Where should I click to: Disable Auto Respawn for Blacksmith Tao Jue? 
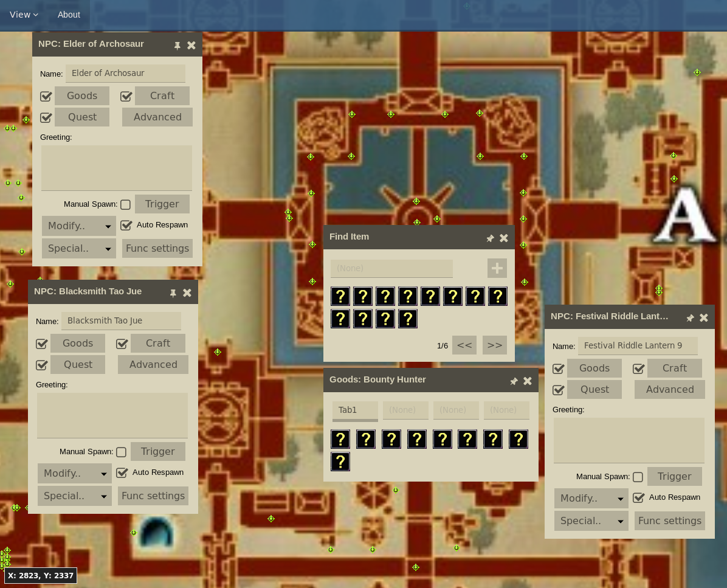click(122, 472)
